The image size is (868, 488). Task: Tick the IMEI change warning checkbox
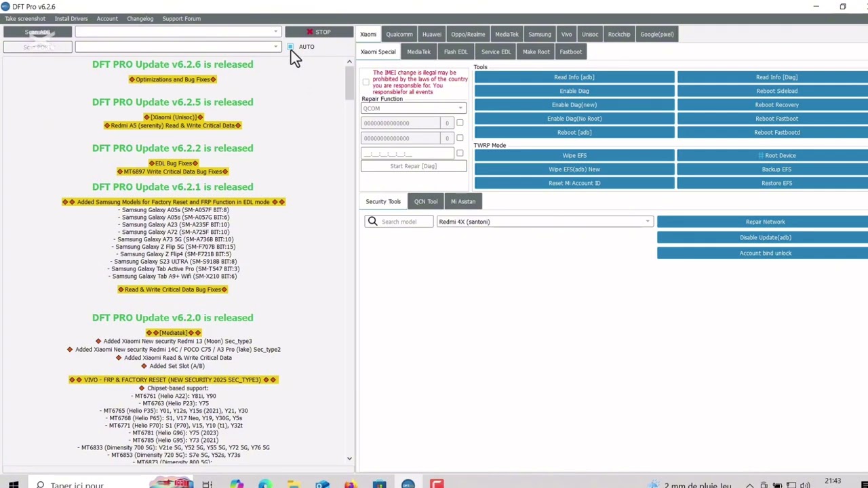(366, 82)
